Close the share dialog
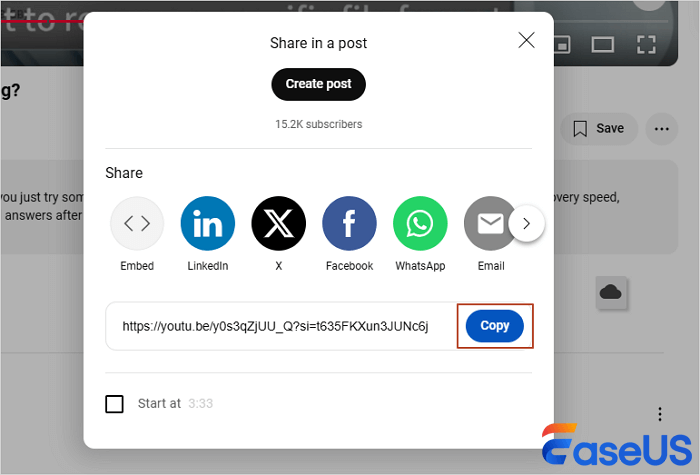 pos(526,40)
